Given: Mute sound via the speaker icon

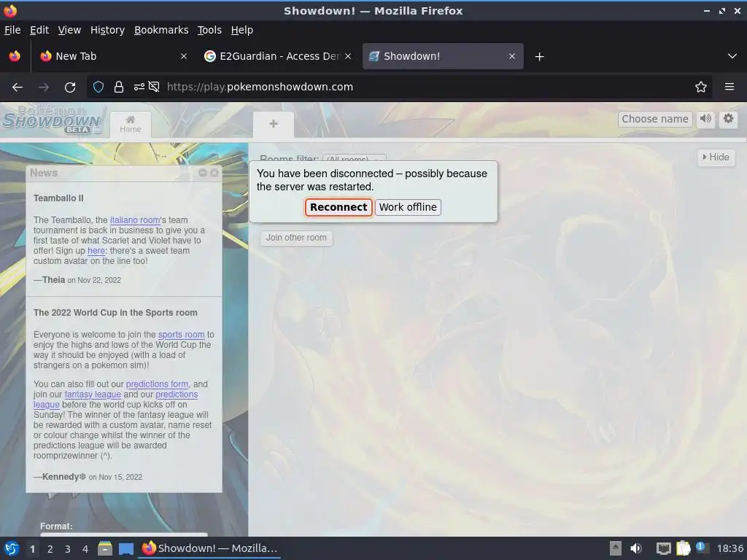Looking at the screenshot, I should [705, 119].
